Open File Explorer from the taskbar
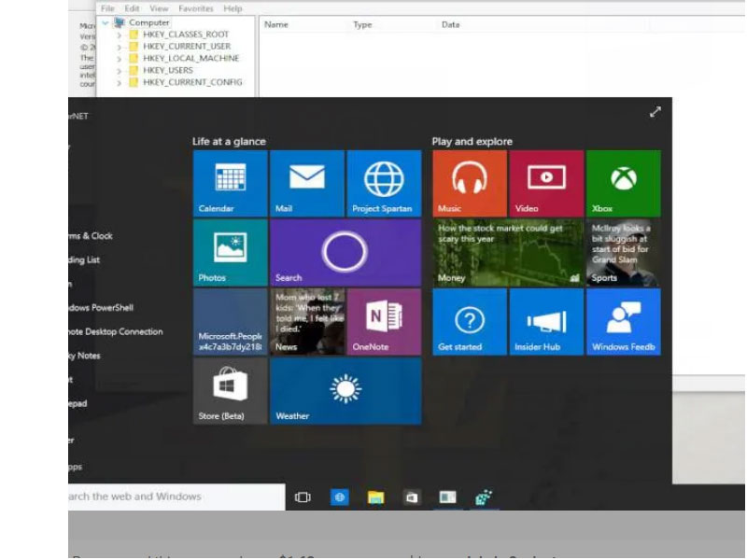This screenshot has width=747, height=560. coord(376,497)
